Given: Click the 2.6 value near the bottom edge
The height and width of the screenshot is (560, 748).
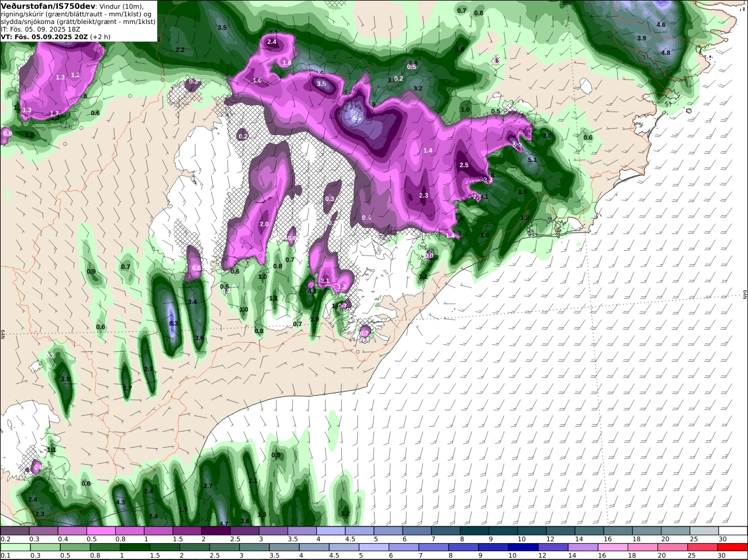Looking at the screenshot, I should point(245,521).
